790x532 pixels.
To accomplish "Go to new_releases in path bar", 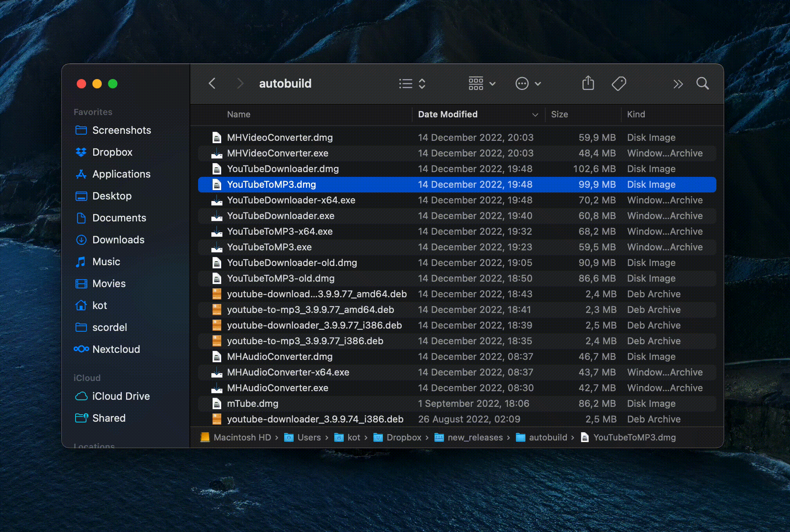I will click(x=469, y=437).
